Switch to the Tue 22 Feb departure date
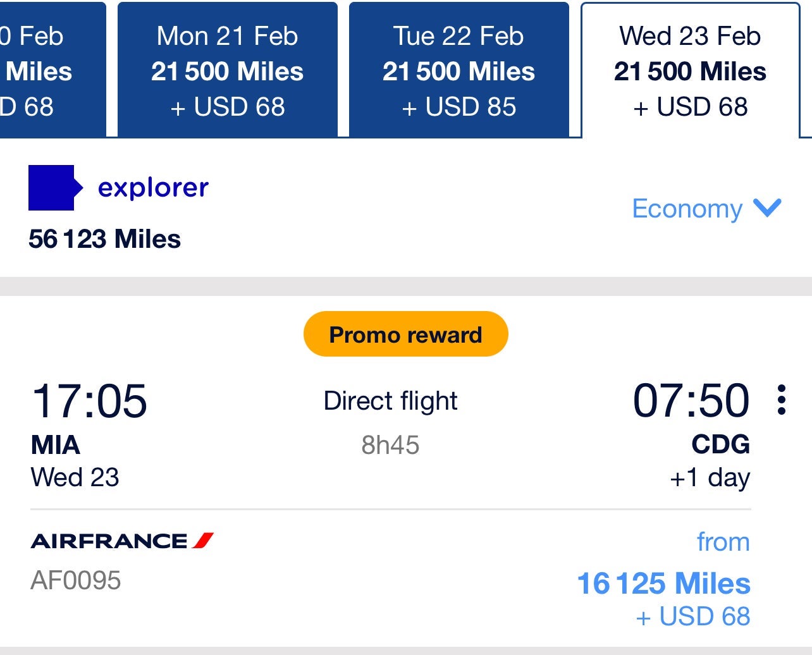The width and height of the screenshot is (812, 655). [x=458, y=70]
